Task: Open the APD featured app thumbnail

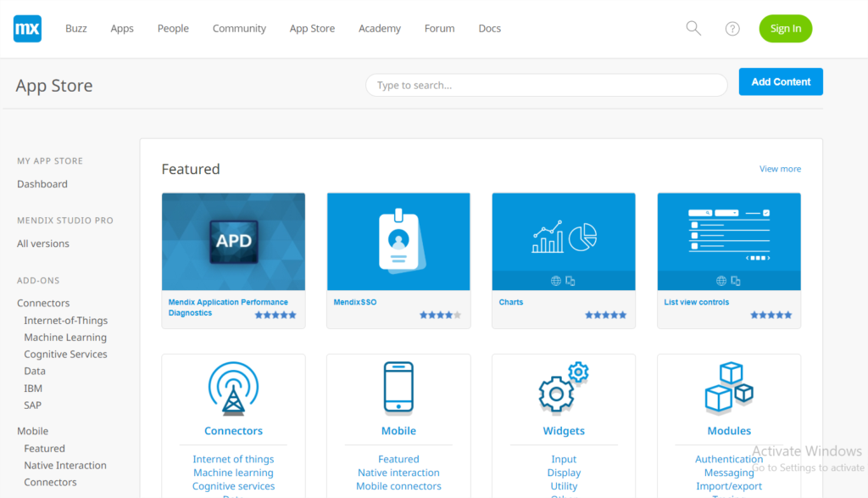Action: tap(233, 242)
